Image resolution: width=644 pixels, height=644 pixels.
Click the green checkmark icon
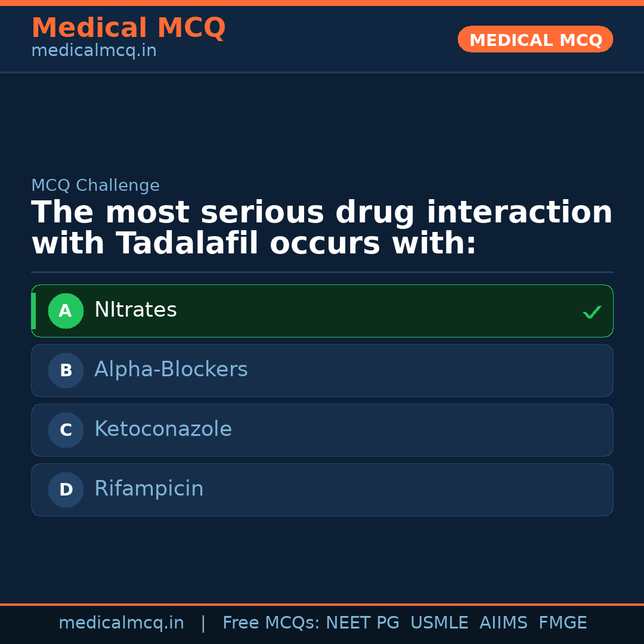[x=592, y=312]
